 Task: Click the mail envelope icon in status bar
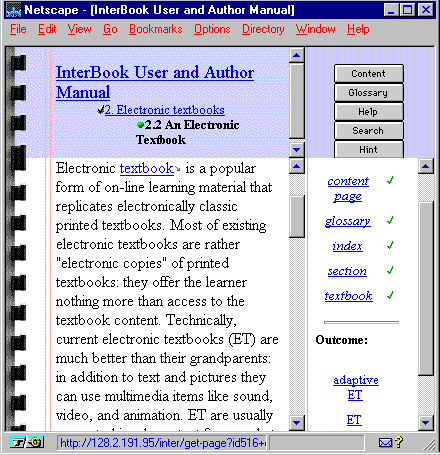385,443
